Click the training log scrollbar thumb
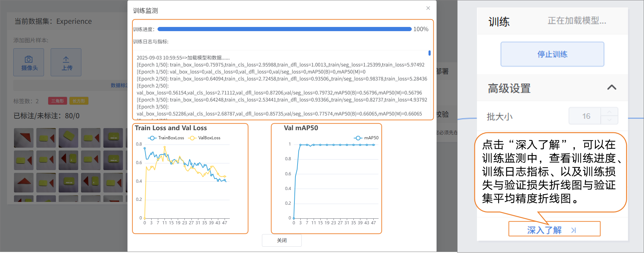Image resolution: width=644 pixels, height=253 pixels. click(429, 53)
